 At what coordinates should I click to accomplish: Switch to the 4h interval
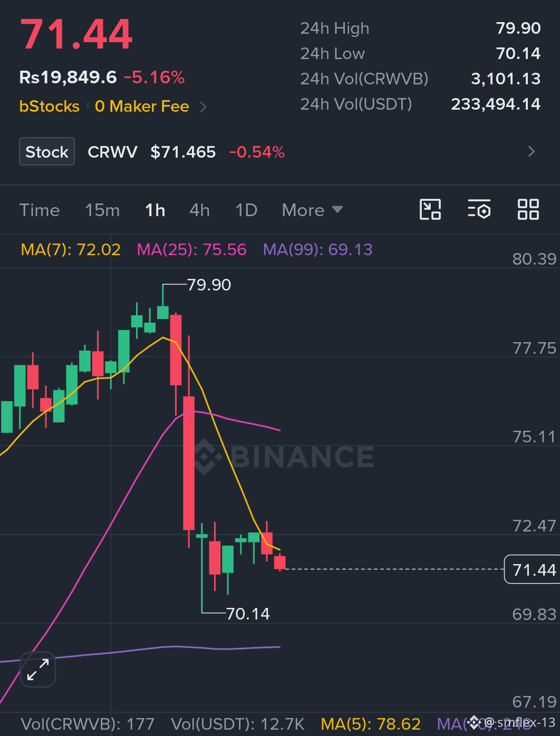199,210
